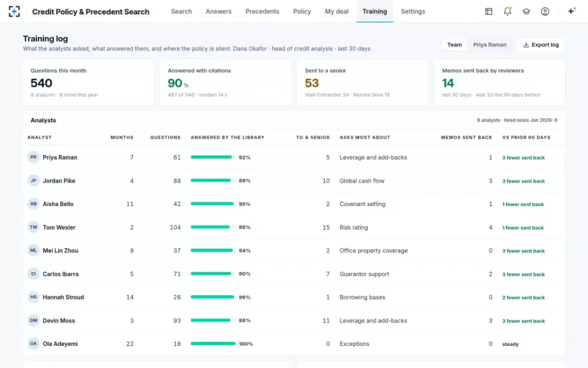Open the user profile icon
This screenshot has height=368, width=588.
pos(545,11)
